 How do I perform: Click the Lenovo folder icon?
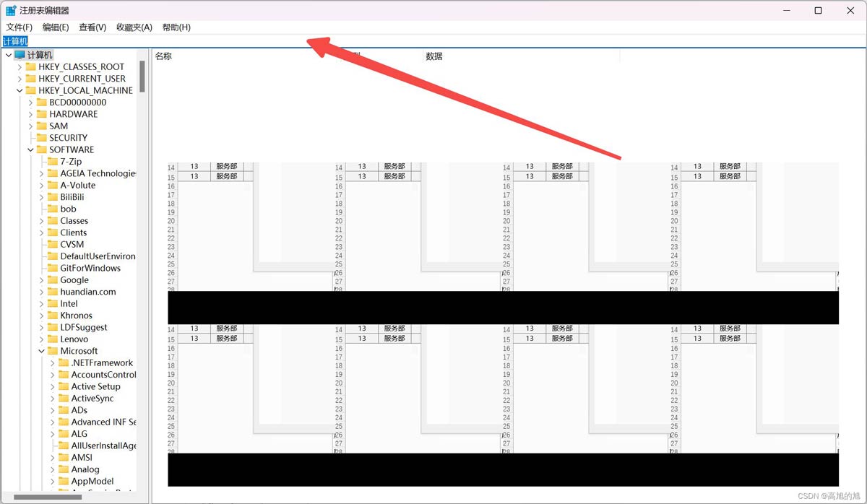pyautogui.click(x=53, y=339)
